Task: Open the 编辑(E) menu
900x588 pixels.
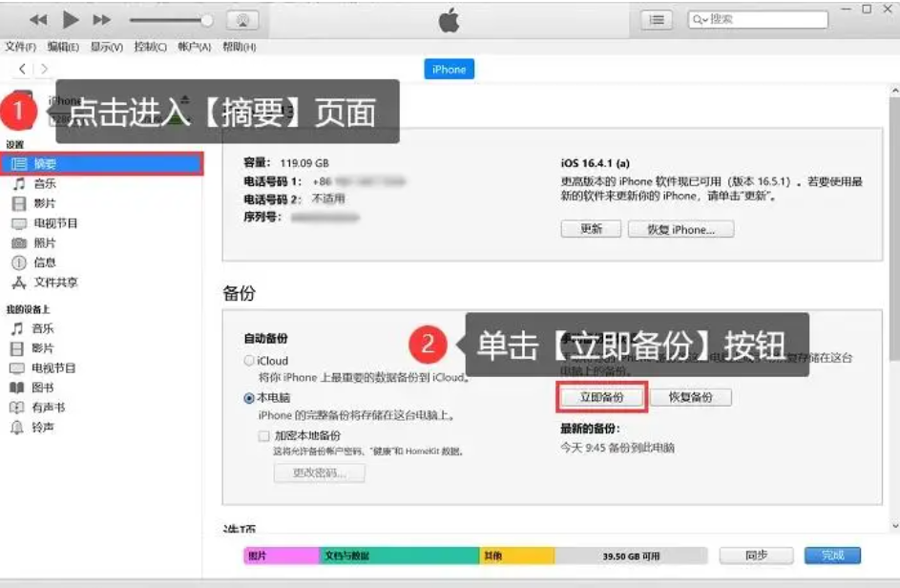Action: (x=63, y=47)
